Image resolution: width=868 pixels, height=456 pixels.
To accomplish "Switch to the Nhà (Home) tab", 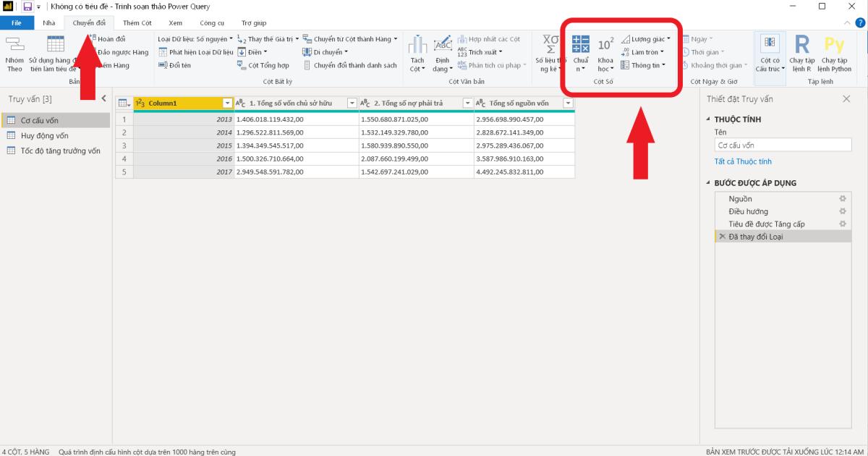I will [x=48, y=23].
